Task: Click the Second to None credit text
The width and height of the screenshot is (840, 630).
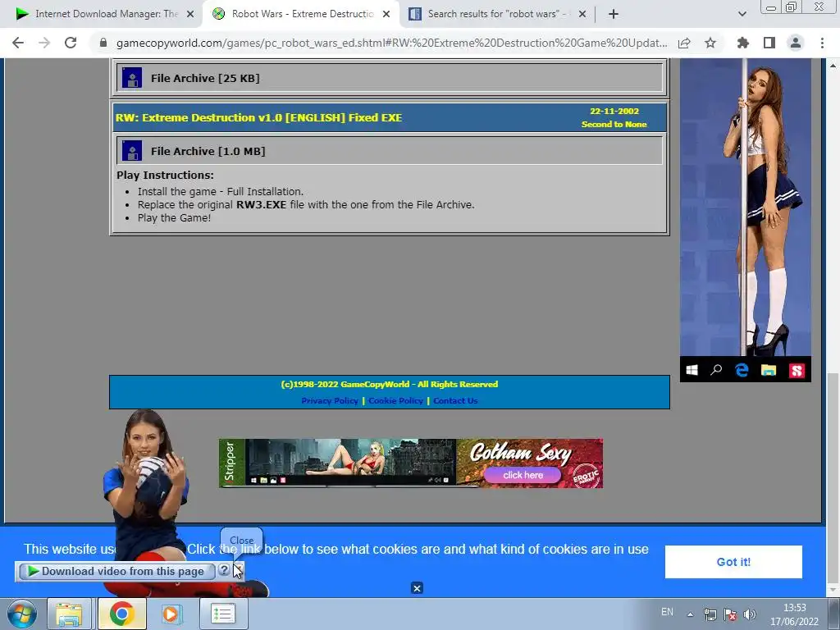Action: pos(614,125)
